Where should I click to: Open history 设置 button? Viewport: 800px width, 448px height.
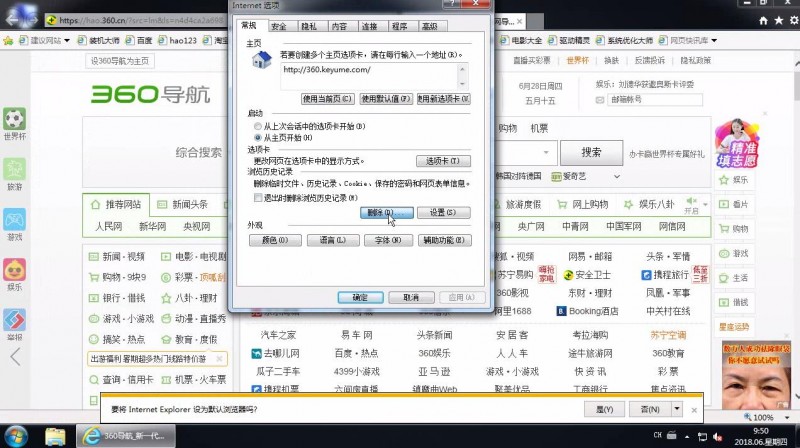(443, 212)
